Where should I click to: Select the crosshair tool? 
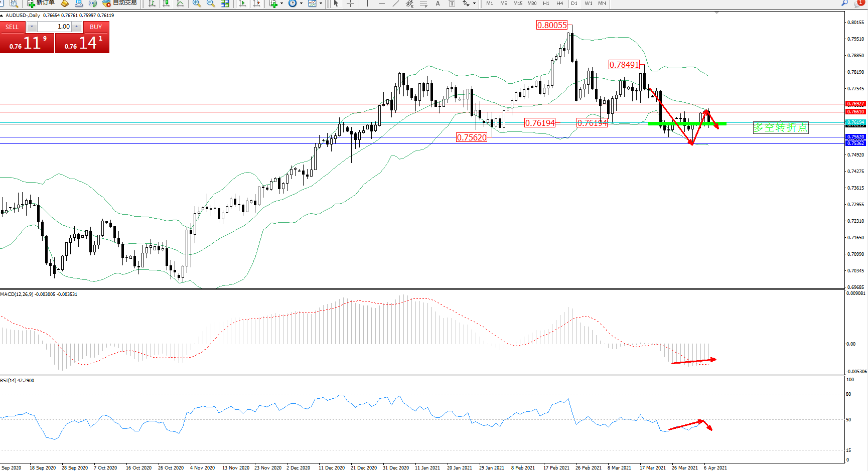(x=350, y=4)
